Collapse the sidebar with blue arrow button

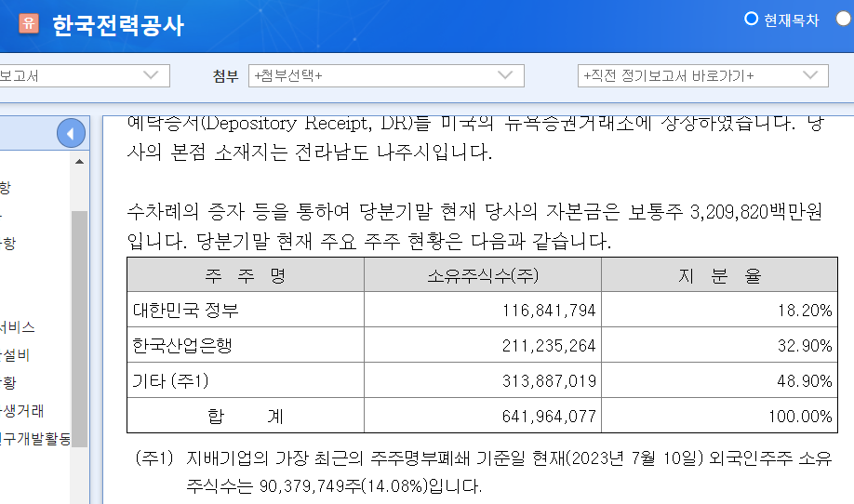[71, 133]
